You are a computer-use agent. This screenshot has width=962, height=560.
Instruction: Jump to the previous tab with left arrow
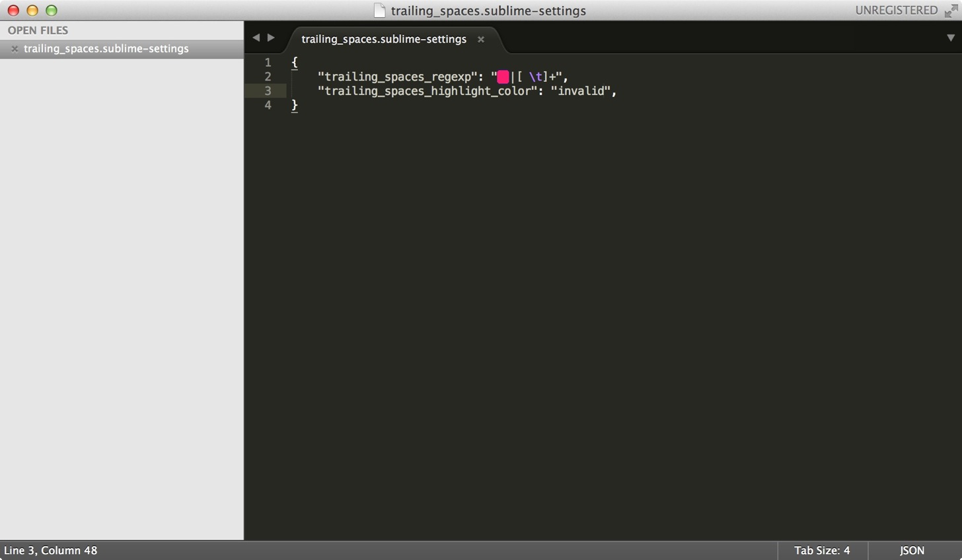click(256, 38)
